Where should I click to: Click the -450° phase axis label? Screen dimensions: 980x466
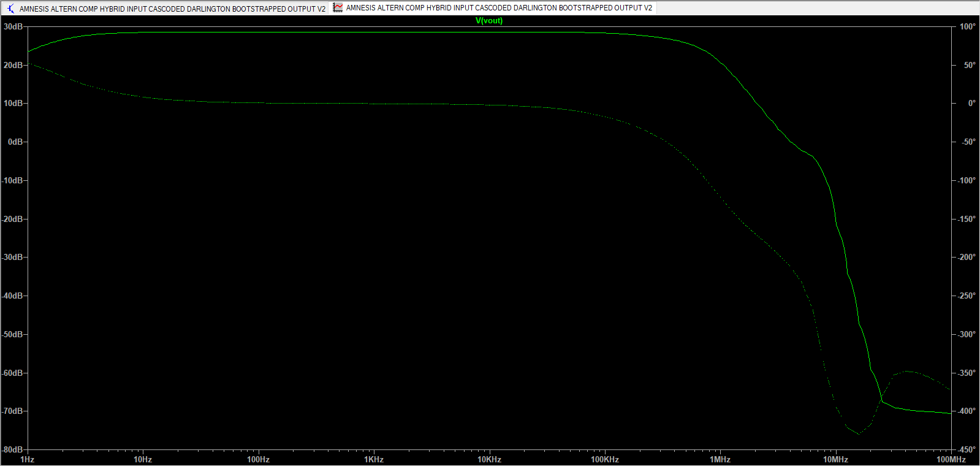(967, 449)
